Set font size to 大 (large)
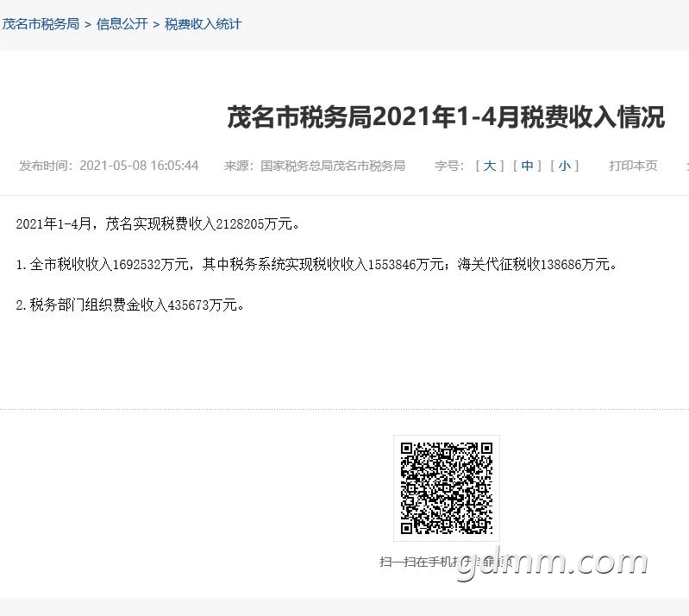The height and width of the screenshot is (616, 689). [489, 166]
